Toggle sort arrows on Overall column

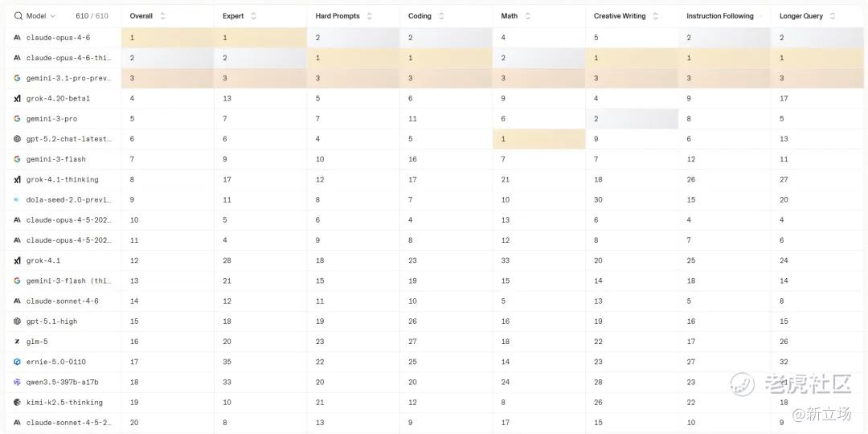(162, 16)
